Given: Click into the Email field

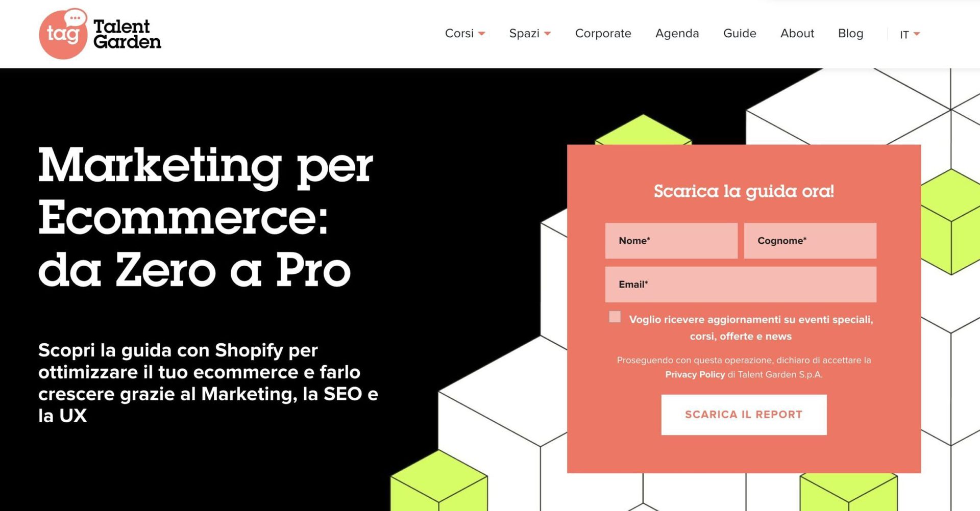Looking at the screenshot, I should pyautogui.click(x=741, y=285).
